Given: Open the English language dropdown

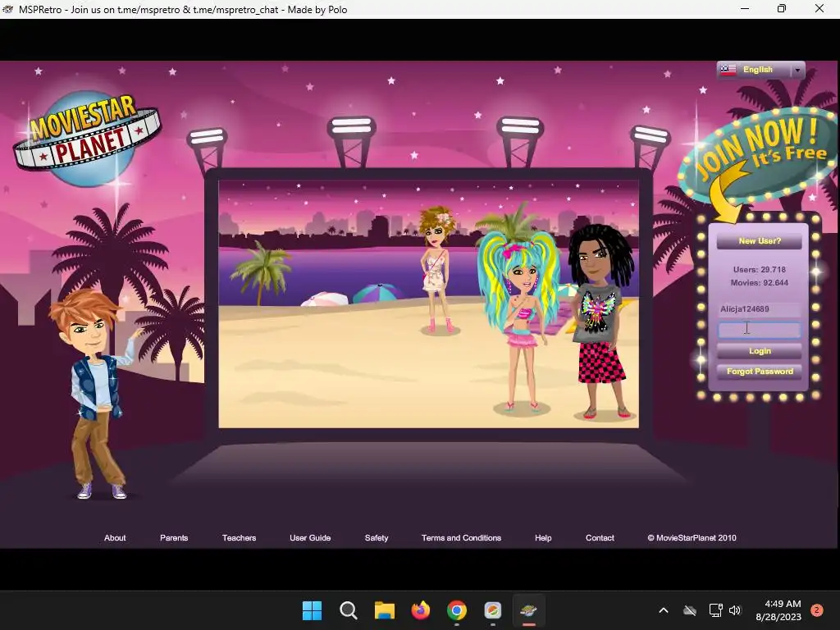Looking at the screenshot, I should tap(760, 71).
